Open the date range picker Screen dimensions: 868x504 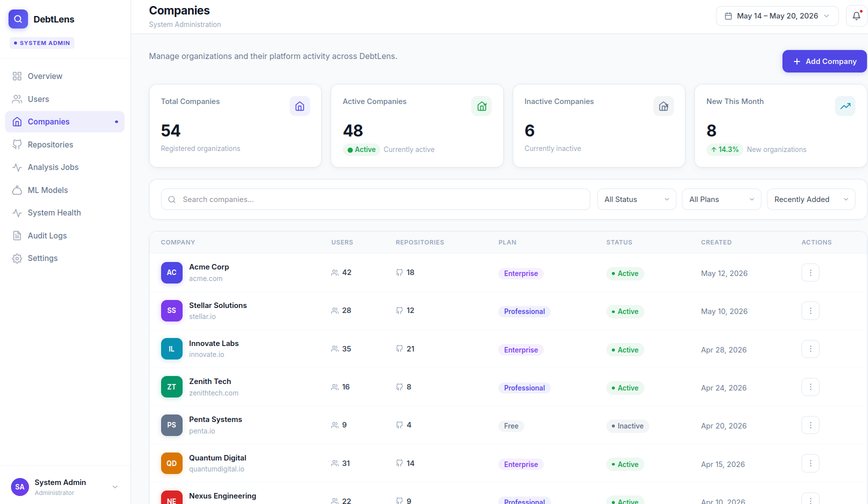point(777,16)
